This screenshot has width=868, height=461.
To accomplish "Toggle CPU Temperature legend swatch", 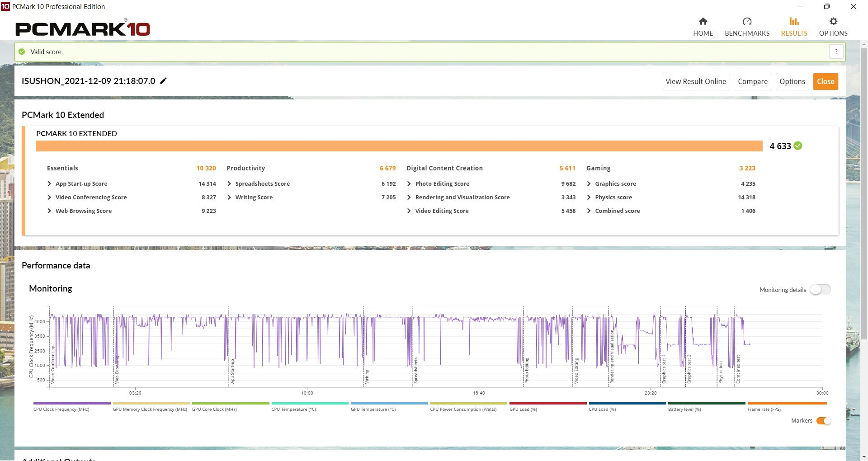I will (x=310, y=403).
